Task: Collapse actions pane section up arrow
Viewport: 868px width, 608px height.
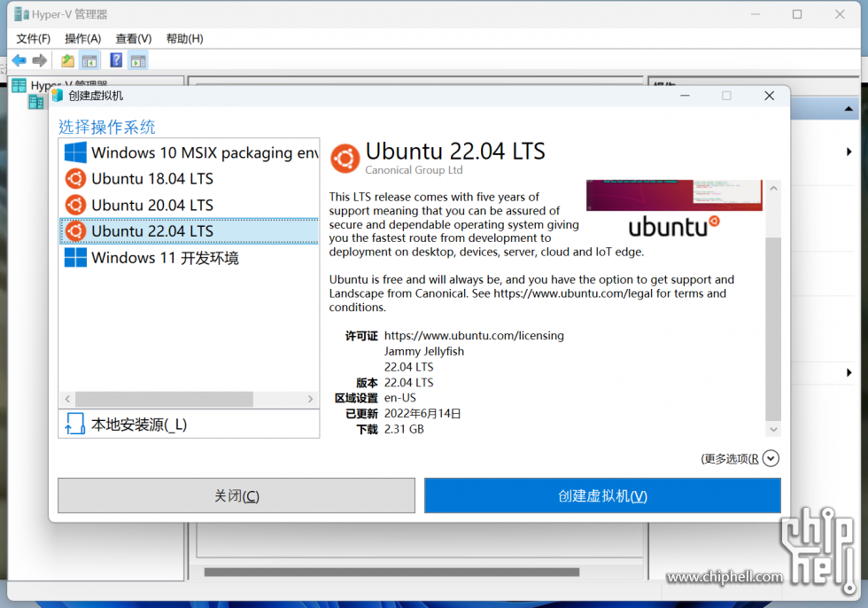Action: [849, 109]
